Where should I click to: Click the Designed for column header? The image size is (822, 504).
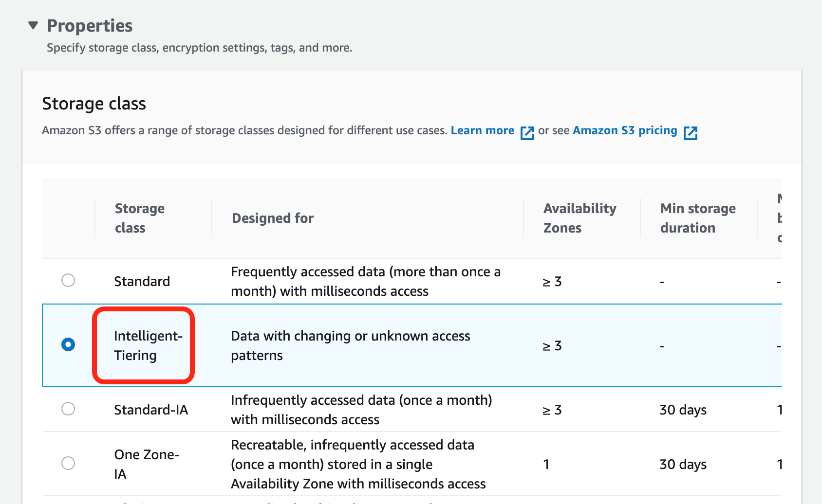point(273,218)
